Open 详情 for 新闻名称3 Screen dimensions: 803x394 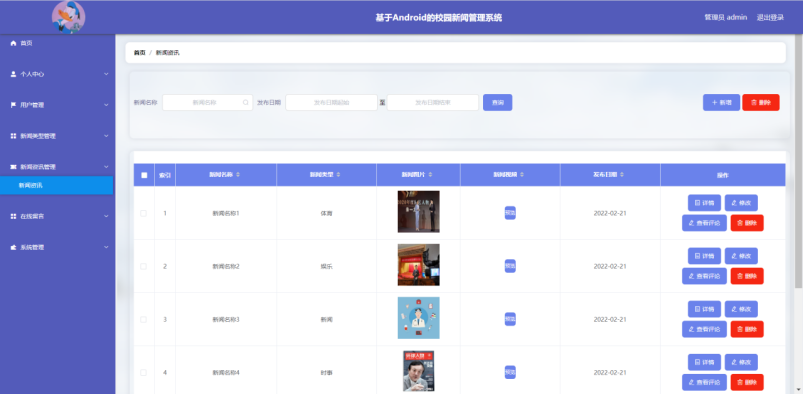[704, 309]
